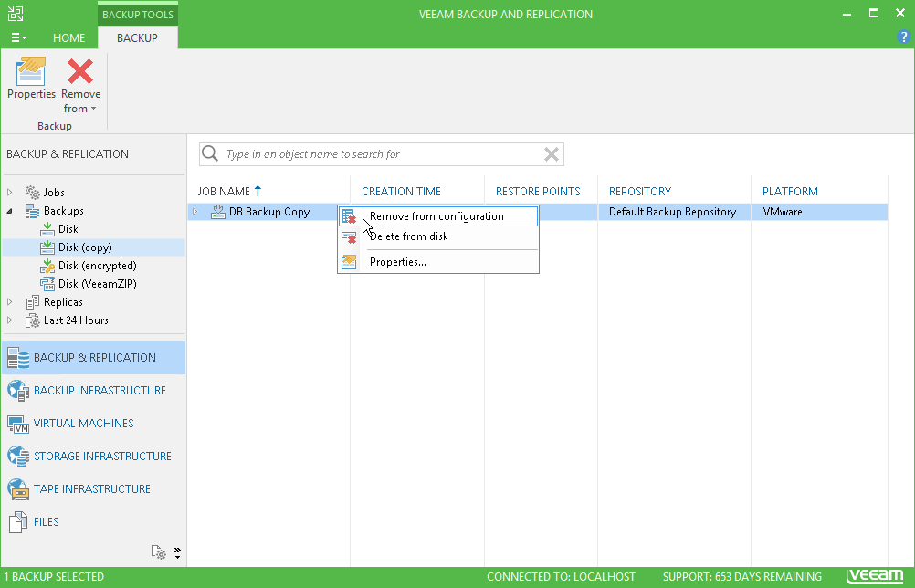Click the Backup Infrastructure globe icon
The width and height of the screenshot is (915, 588).
coord(18,391)
